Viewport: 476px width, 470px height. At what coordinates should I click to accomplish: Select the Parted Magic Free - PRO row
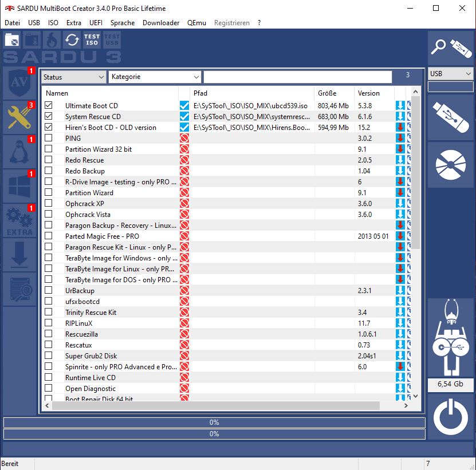[226, 236]
